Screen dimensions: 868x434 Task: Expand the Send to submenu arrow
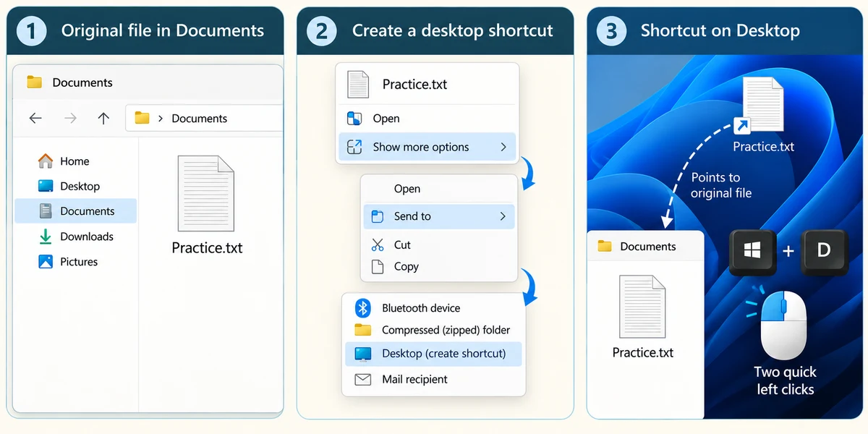503,216
